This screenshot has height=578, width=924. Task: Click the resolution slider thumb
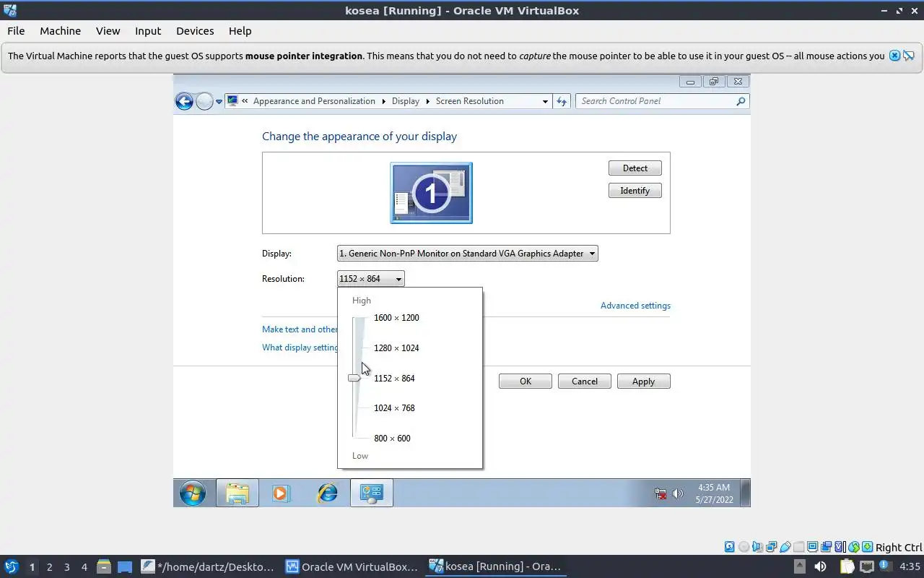(354, 378)
